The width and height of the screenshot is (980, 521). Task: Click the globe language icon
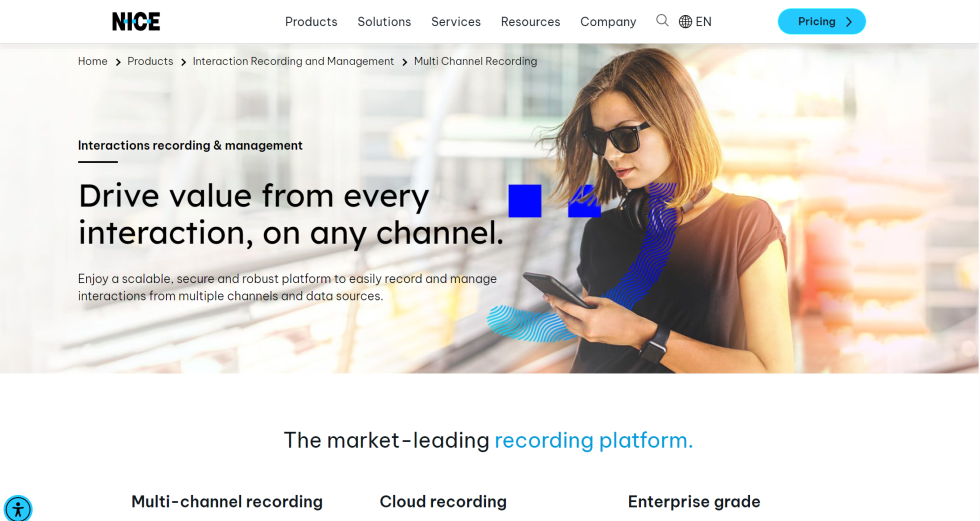685,22
